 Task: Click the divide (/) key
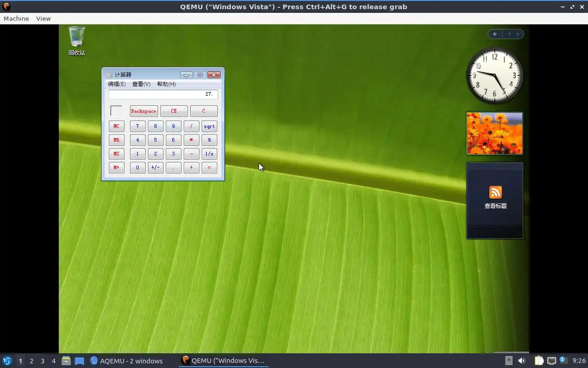pyautogui.click(x=191, y=126)
